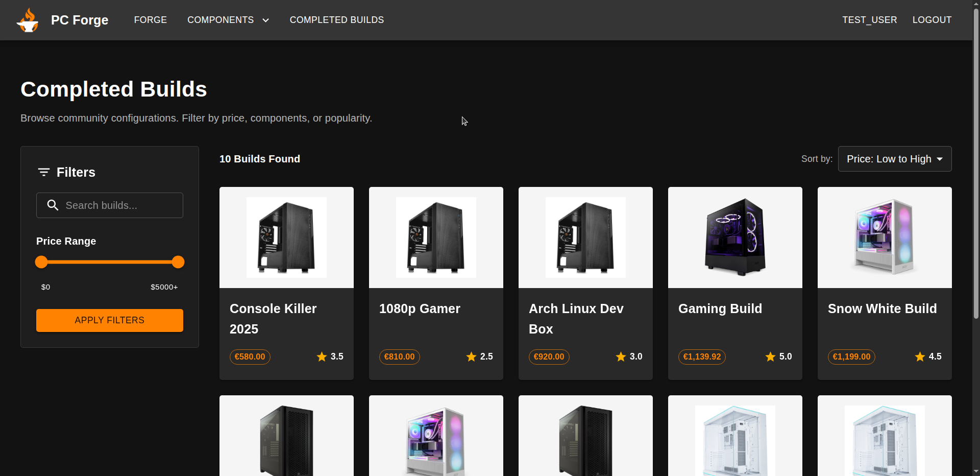Click the maximum price slider handle
Screen dimensions: 980x476
click(178, 263)
